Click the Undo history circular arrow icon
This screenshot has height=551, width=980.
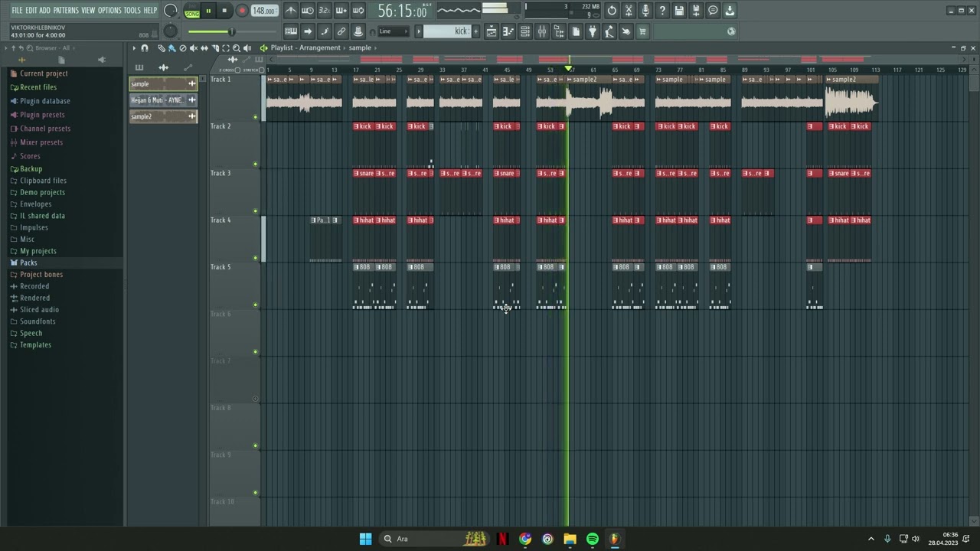tap(612, 11)
